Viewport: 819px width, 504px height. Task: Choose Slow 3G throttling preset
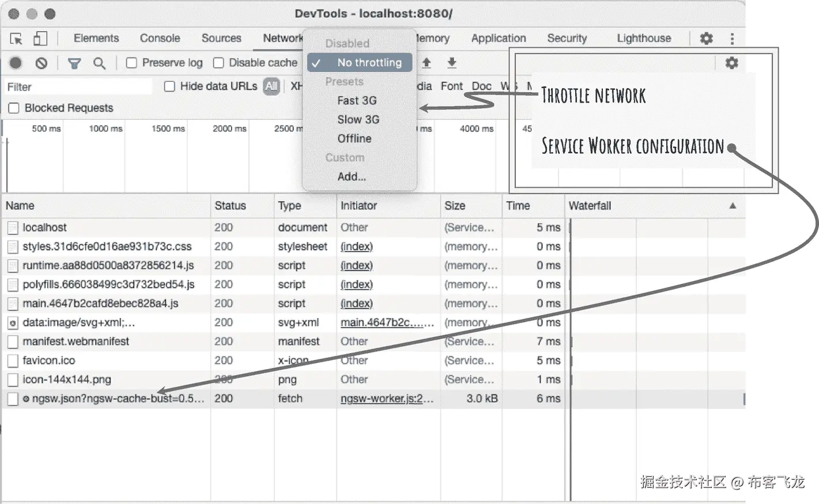pos(358,119)
